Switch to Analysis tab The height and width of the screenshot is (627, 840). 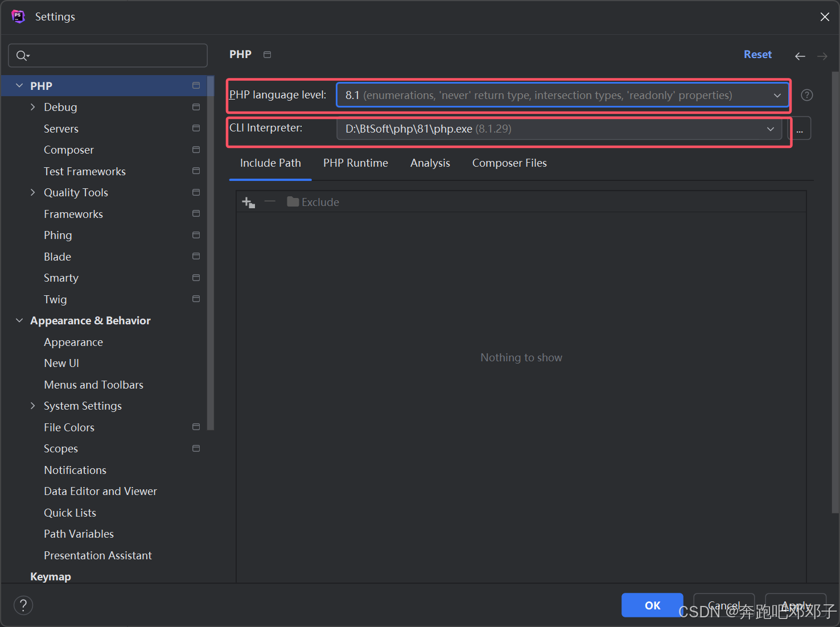(x=430, y=163)
